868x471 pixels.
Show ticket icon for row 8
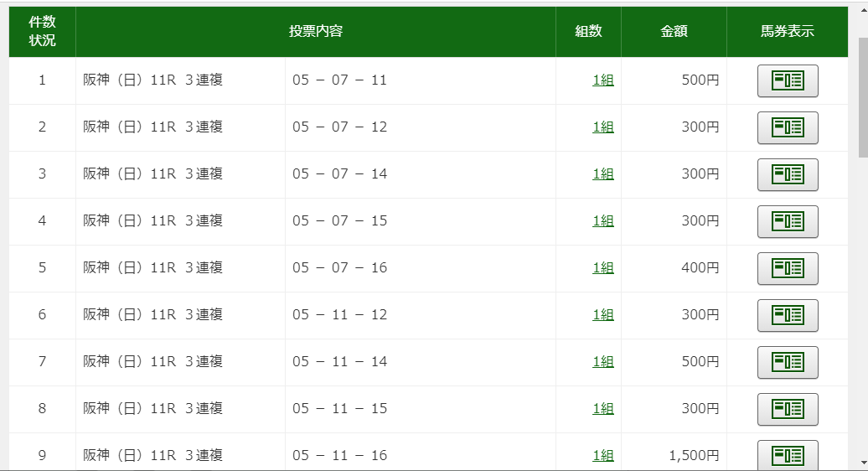[x=788, y=409]
